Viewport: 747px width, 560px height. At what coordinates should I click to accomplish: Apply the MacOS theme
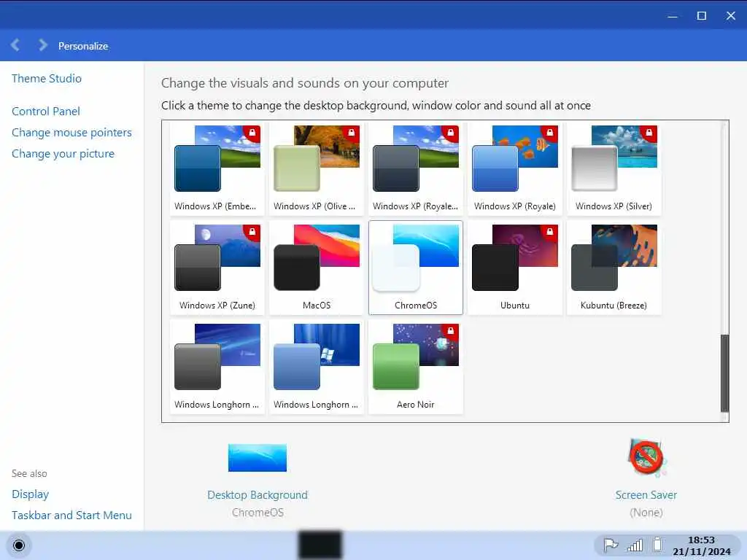(317, 268)
